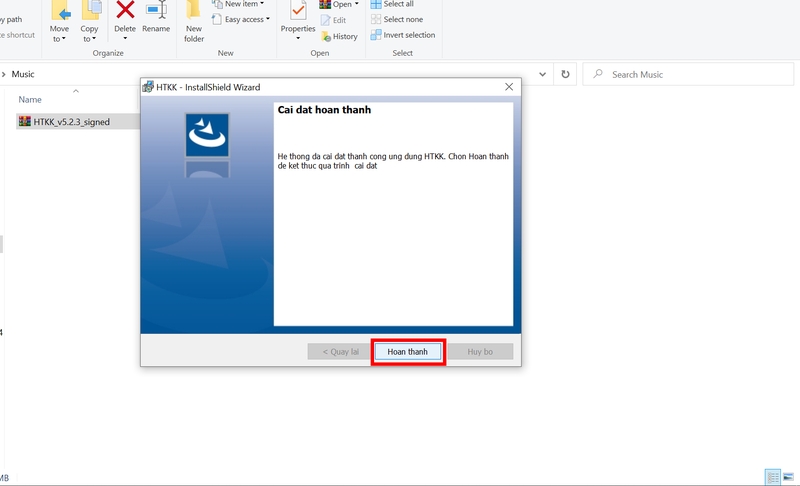The height and width of the screenshot is (486, 800).
Task: Click Select none in the ribbon
Action: (397, 19)
